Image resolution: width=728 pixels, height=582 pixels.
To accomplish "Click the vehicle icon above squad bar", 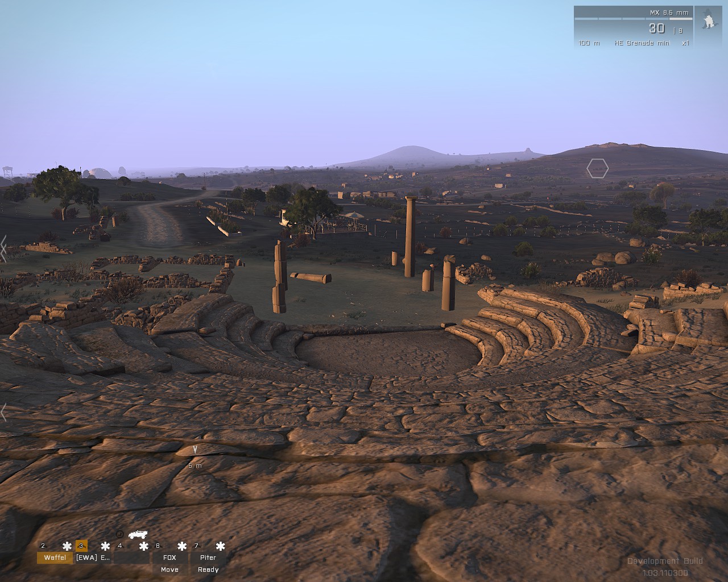I will (137, 534).
